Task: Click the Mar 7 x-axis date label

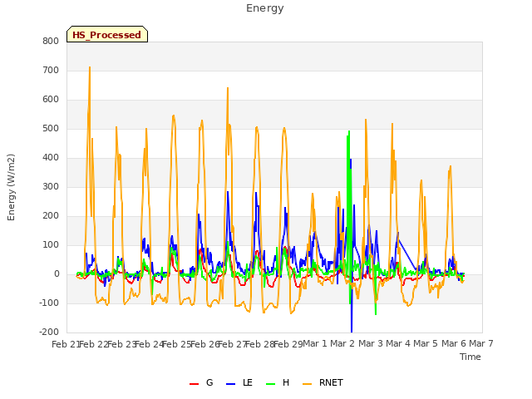Action: (x=481, y=343)
